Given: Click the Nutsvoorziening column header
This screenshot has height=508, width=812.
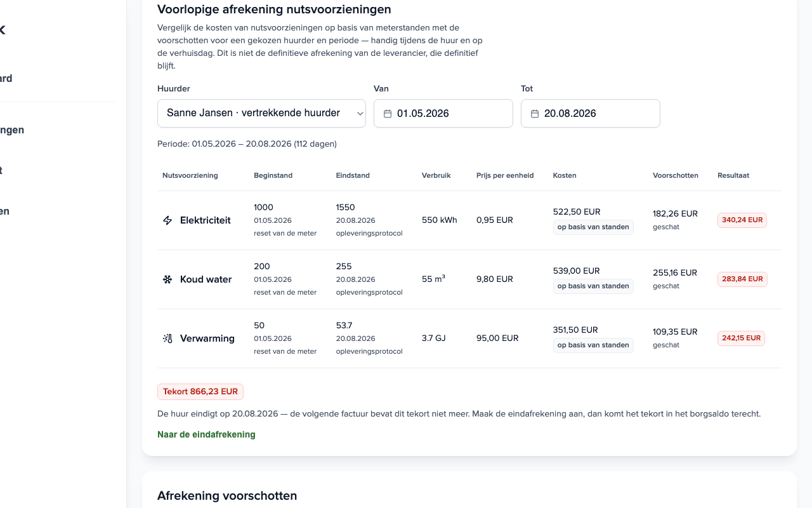Looking at the screenshot, I should [190, 175].
